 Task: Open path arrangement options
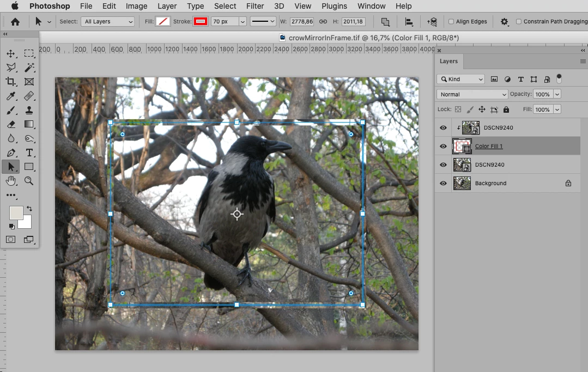click(432, 22)
